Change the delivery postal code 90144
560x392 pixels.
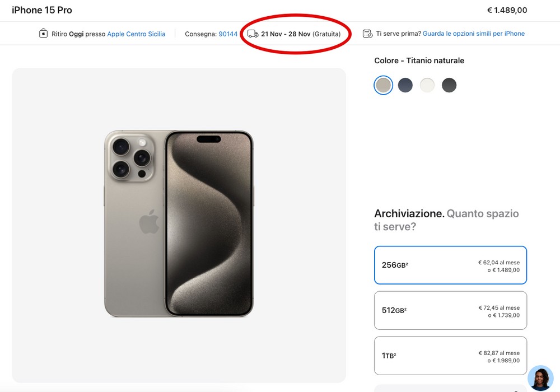228,34
